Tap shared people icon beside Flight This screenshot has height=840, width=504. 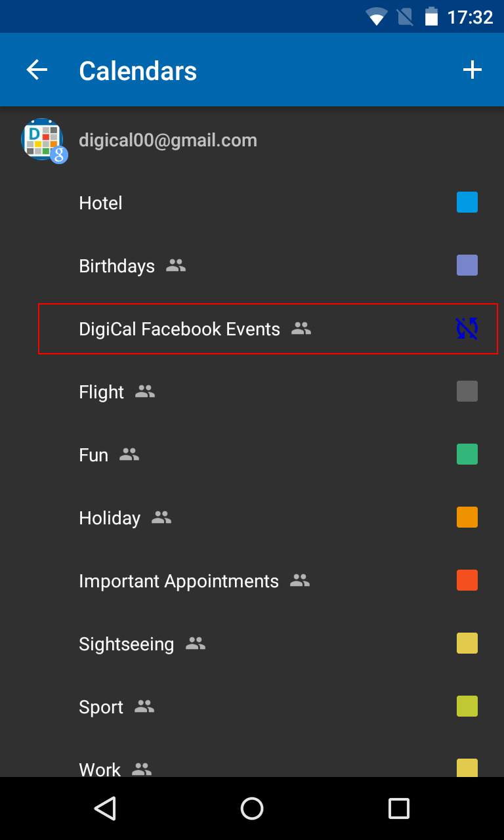(x=145, y=392)
